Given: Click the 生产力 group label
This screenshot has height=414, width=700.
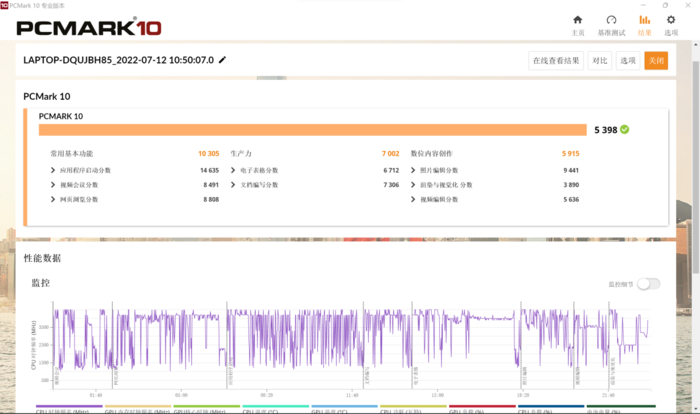Looking at the screenshot, I should (241, 154).
